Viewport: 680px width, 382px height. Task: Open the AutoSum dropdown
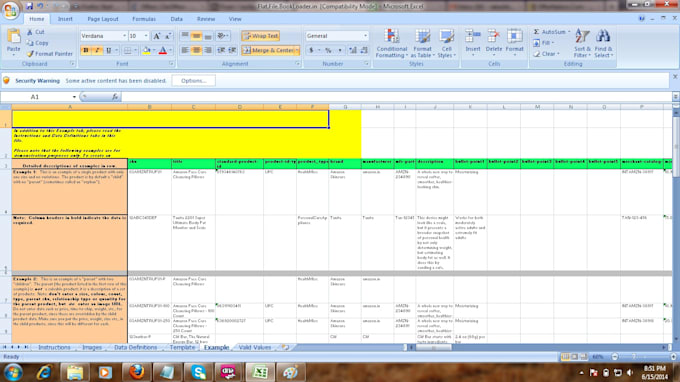tap(569, 32)
